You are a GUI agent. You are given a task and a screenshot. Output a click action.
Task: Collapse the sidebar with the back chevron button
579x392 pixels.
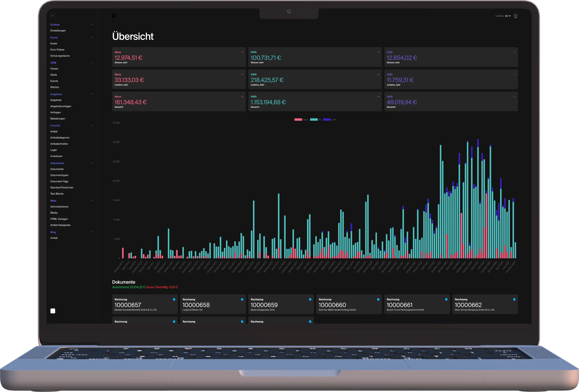pos(53,16)
